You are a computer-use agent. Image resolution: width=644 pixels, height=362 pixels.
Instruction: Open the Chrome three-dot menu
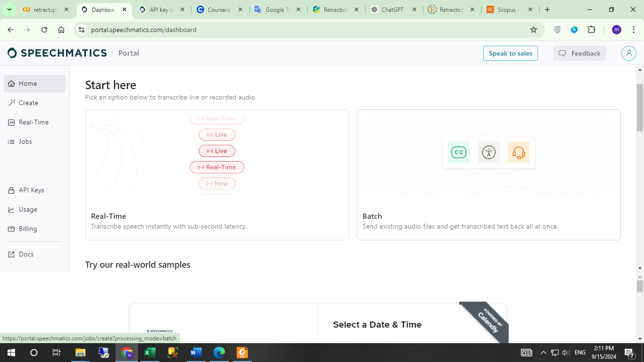click(x=633, y=30)
